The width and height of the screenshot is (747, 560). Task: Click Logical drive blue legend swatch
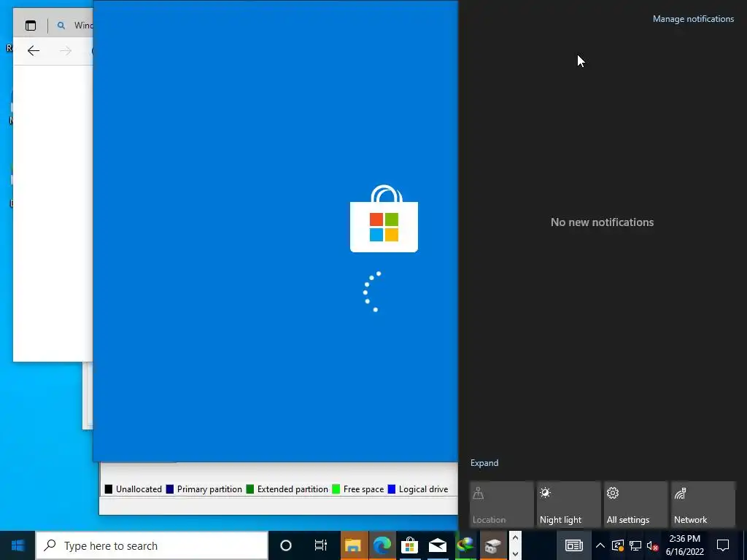click(x=392, y=489)
